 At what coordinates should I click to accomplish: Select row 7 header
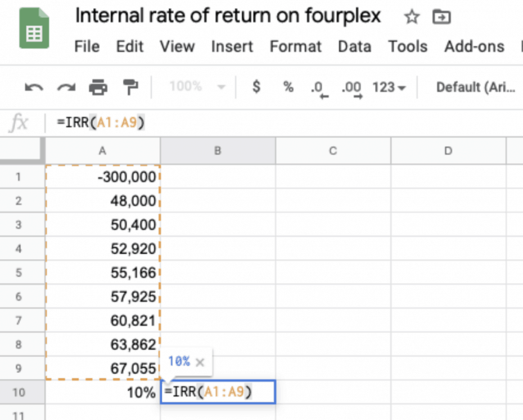point(22,320)
